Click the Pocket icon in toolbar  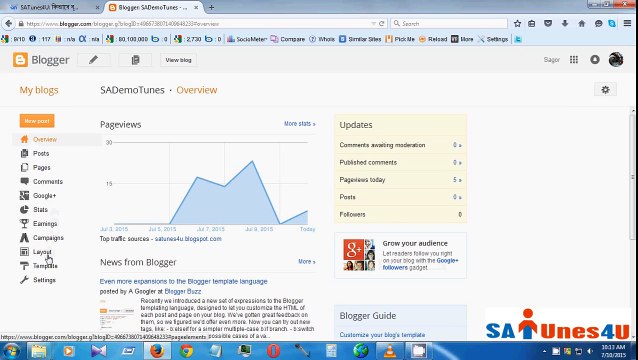coord(548,24)
